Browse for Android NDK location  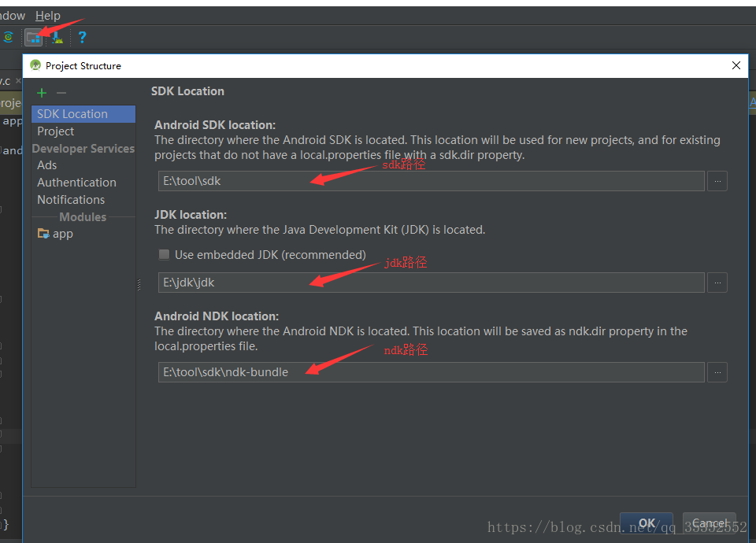point(717,372)
